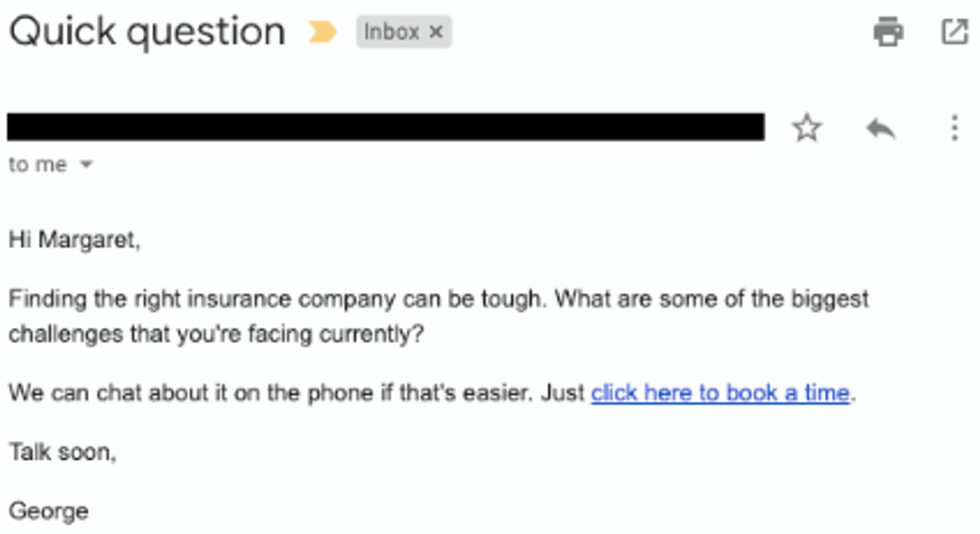Star this message
980x534 pixels.
tap(808, 127)
